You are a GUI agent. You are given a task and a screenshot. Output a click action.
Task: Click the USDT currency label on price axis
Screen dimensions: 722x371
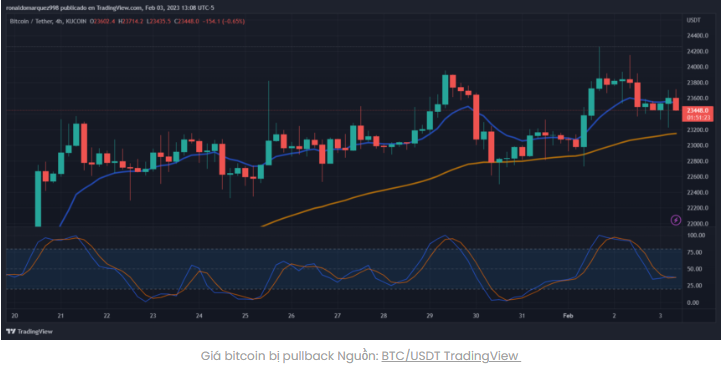[x=693, y=20]
